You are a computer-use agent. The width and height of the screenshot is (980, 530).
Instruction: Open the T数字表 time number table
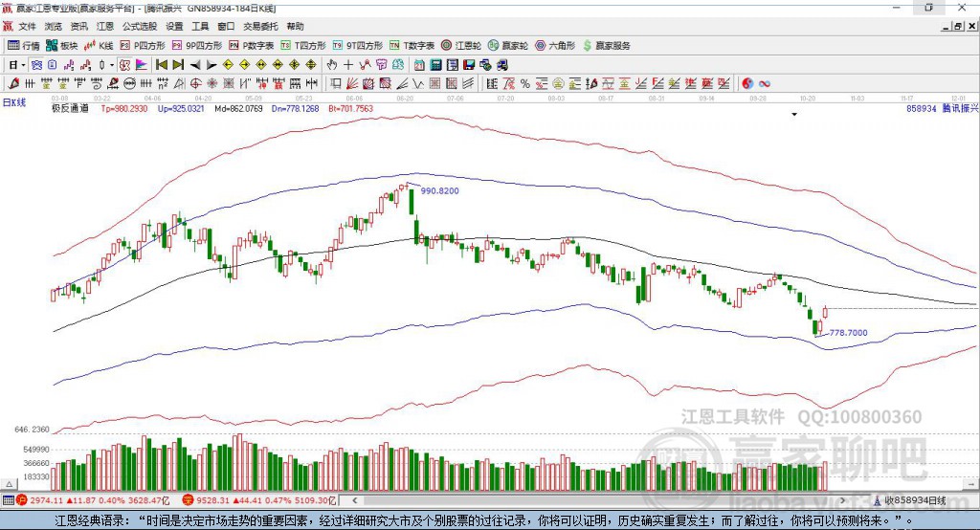coord(412,46)
